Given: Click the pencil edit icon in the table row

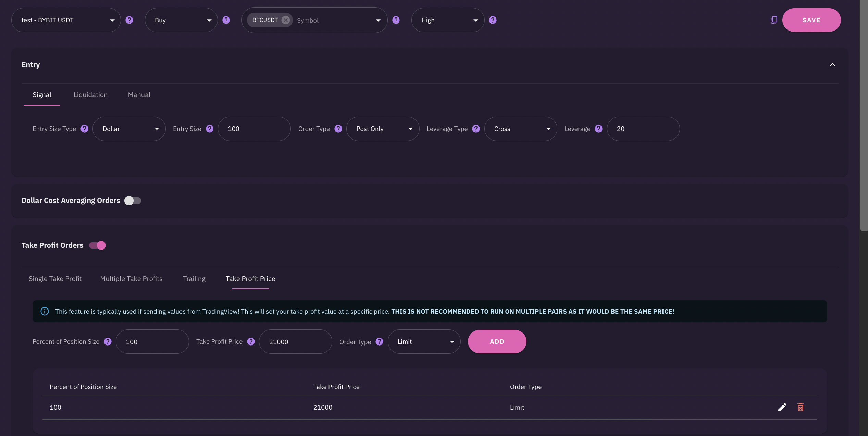Looking at the screenshot, I should pyautogui.click(x=782, y=407).
